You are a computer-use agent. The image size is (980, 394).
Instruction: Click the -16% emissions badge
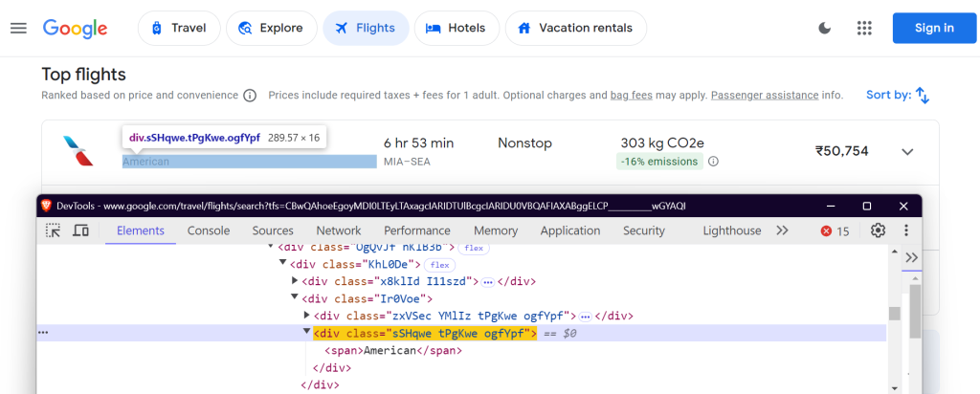click(659, 162)
